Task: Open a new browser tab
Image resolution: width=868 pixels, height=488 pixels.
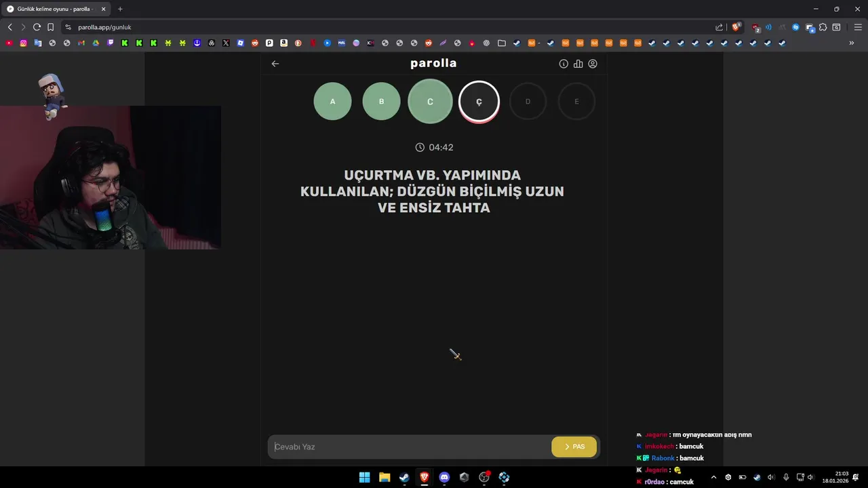Action: point(120,9)
